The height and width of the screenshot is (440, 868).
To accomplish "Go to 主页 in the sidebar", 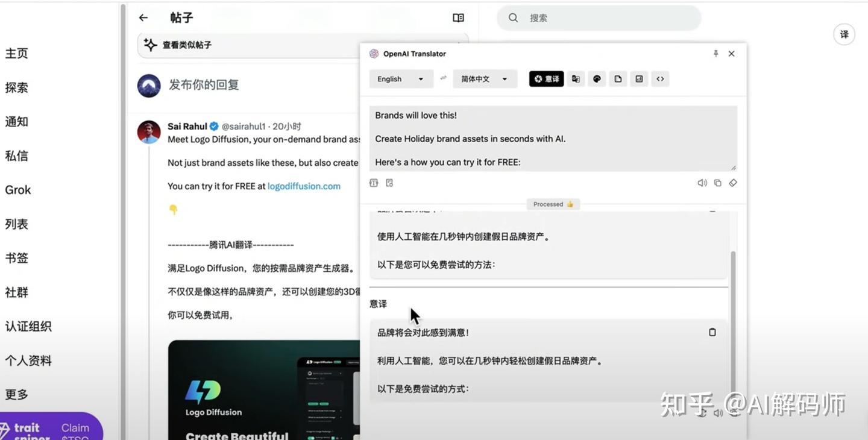I will (x=16, y=53).
